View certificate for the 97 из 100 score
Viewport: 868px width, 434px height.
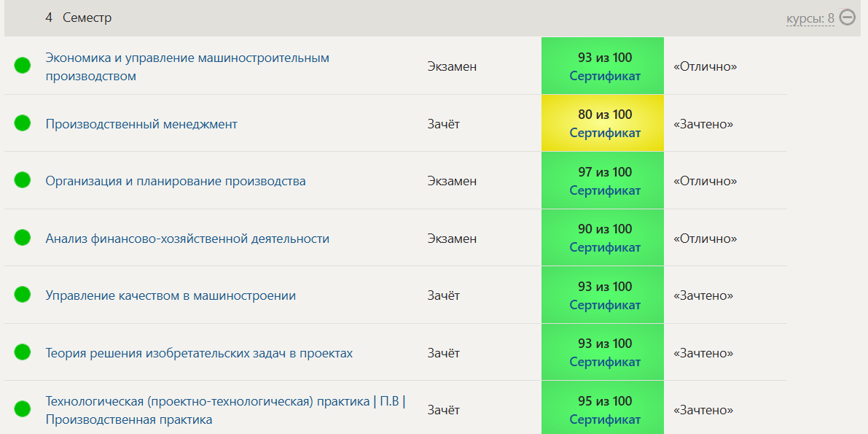point(605,190)
